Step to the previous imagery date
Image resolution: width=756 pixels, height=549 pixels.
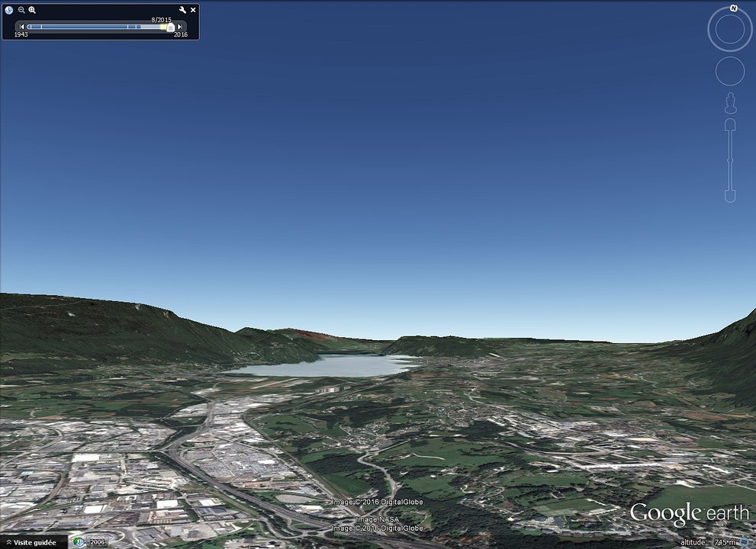click(x=21, y=27)
